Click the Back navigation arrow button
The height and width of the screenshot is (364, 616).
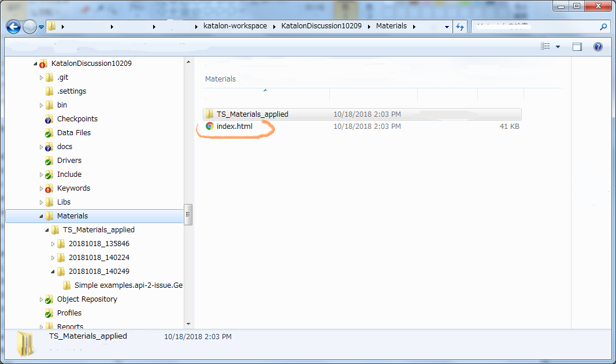pos(13,27)
